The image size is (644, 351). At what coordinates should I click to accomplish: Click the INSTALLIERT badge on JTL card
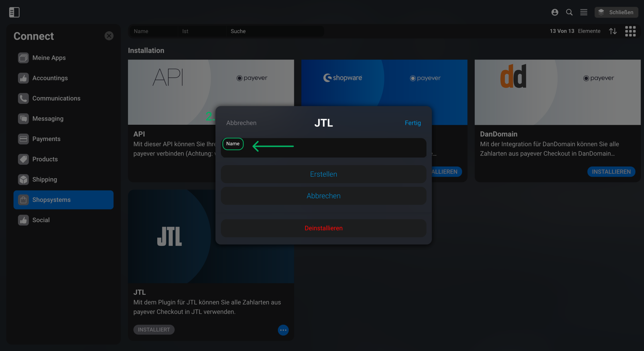coord(154,330)
